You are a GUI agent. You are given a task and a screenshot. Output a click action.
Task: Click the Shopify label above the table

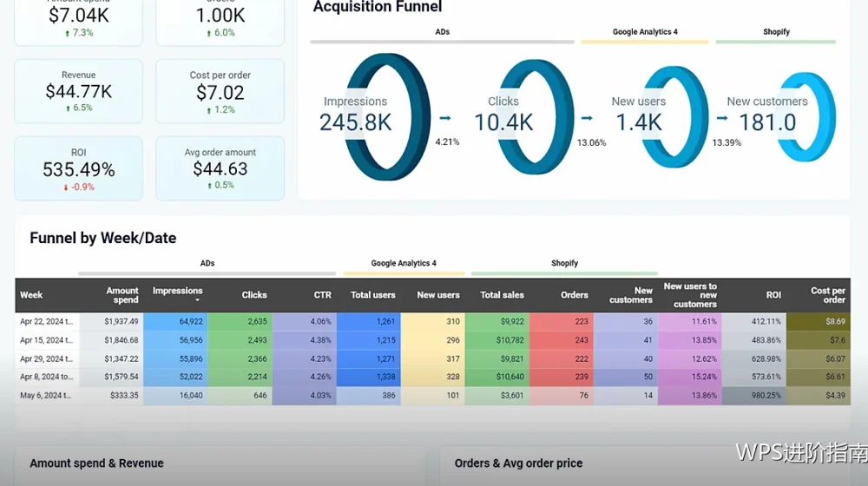pyautogui.click(x=565, y=264)
